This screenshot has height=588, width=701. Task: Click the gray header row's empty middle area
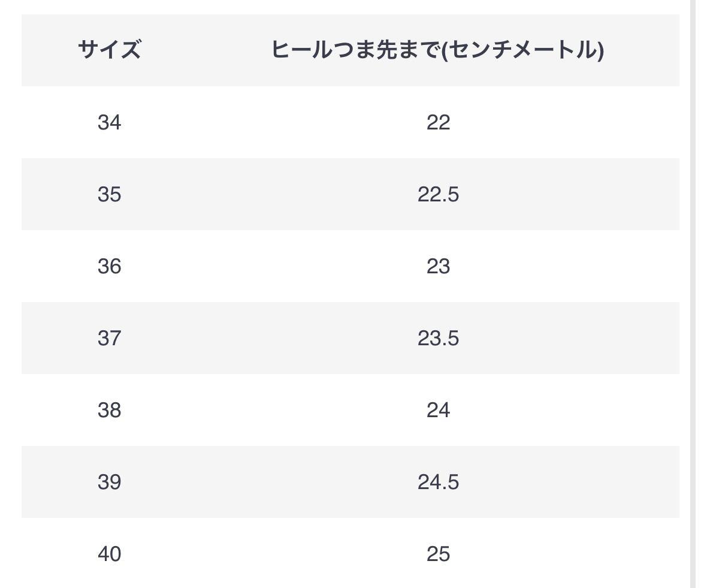click(x=204, y=50)
